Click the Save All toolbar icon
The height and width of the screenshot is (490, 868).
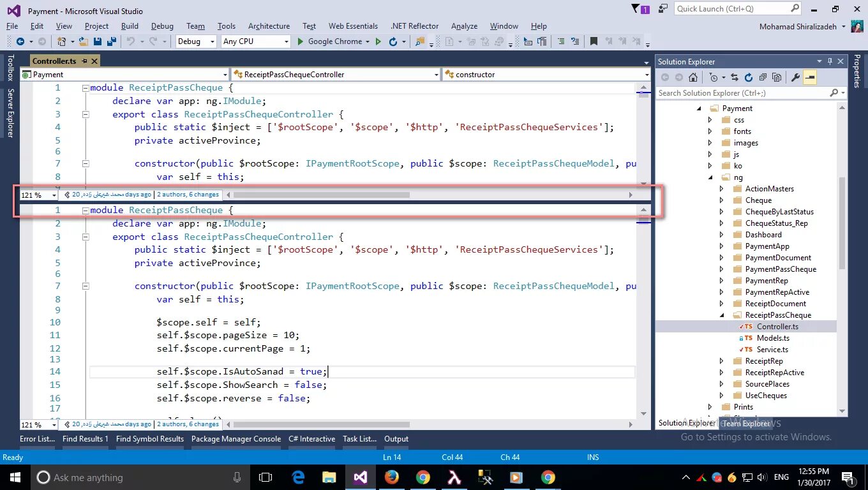point(111,41)
